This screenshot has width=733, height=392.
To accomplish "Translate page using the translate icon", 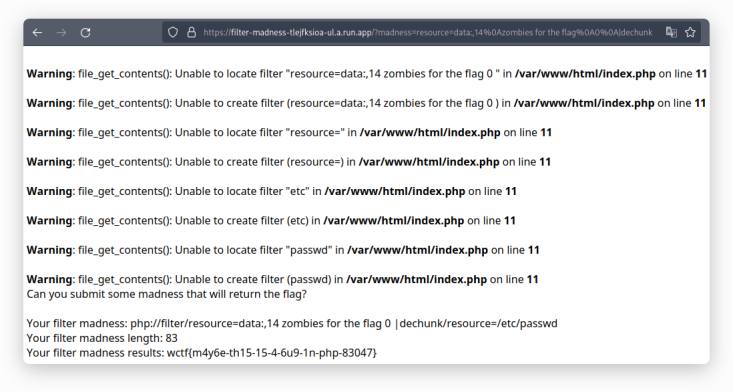I will pyautogui.click(x=671, y=32).
